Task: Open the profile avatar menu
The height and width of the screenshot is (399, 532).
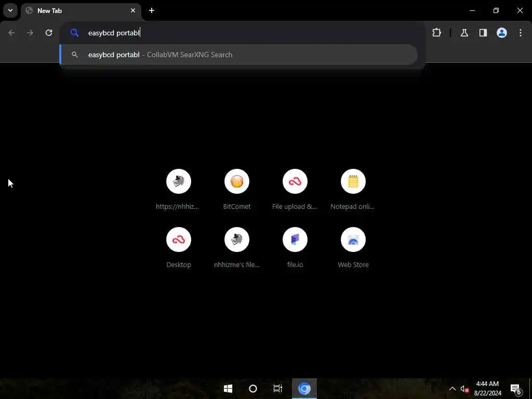Action: 502,33
